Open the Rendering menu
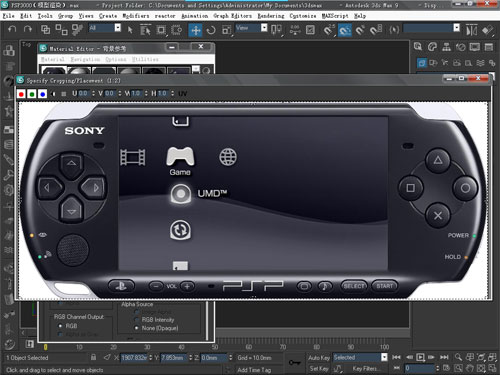This screenshot has height=375, width=500. [271, 16]
